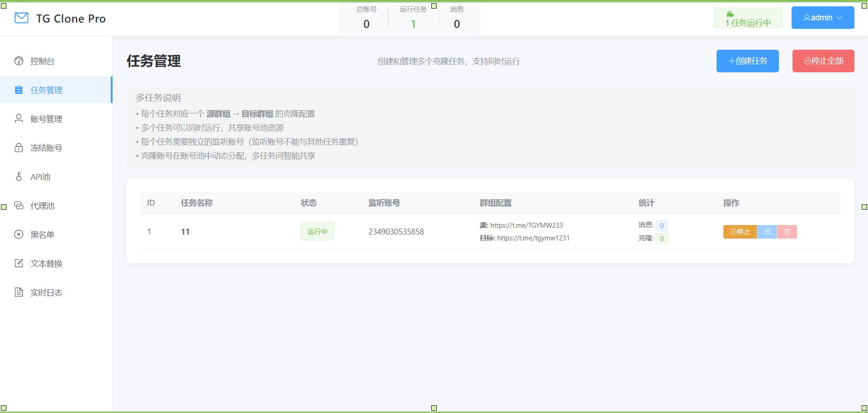Screen dimensions: 868x413
Task: Click the 1 任务运行中 indicator
Action: [748, 19]
